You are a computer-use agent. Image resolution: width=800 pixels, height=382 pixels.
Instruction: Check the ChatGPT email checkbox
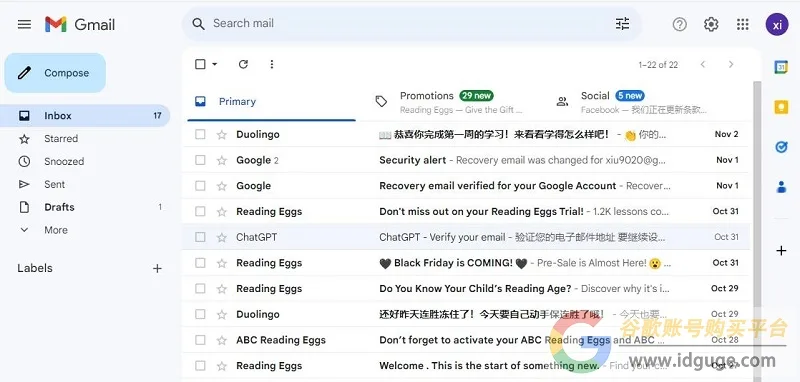tap(200, 237)
